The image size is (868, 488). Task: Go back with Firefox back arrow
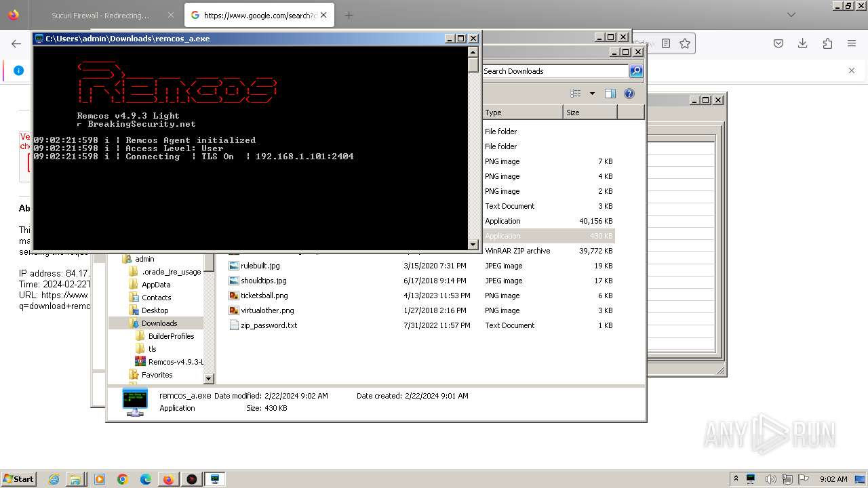point(16,43)
